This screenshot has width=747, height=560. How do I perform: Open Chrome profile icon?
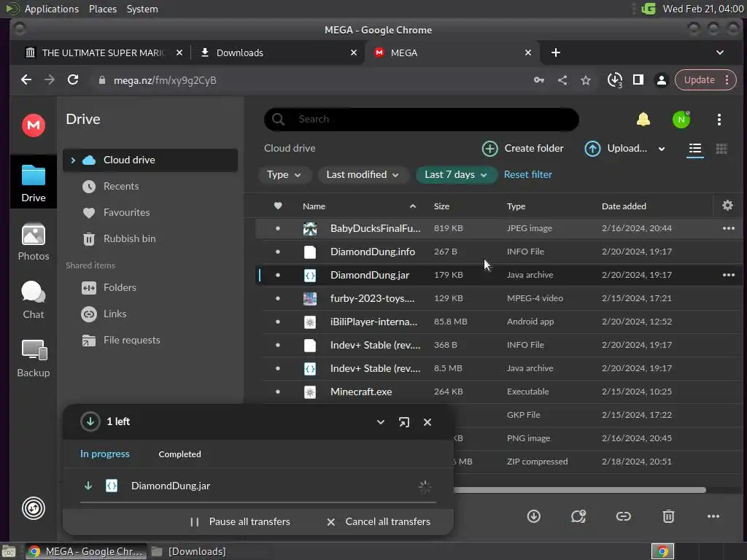[661, 80]
